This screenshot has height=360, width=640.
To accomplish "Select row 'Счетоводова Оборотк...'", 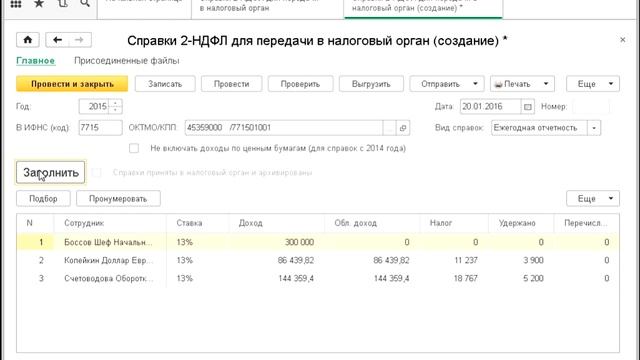I will point(318,278).
